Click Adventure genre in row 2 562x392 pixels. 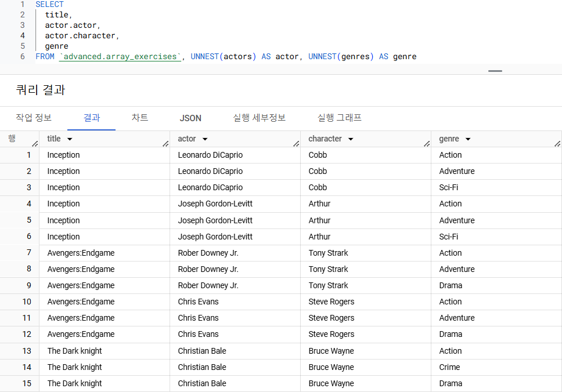pyautogui.click(x=457, y=171)
